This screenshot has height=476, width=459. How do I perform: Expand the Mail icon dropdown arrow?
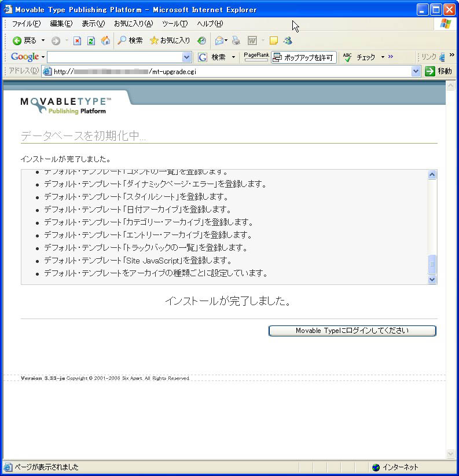click(226, 41)
